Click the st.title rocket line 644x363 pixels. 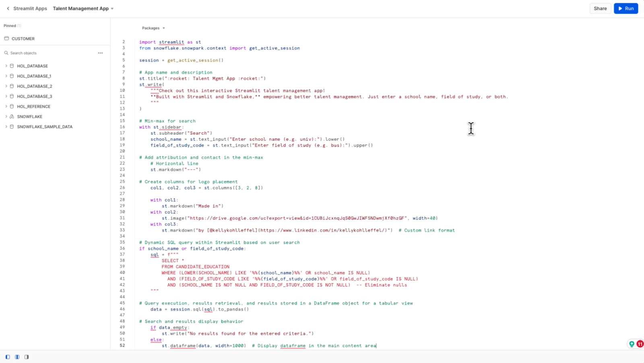[202, 78]
